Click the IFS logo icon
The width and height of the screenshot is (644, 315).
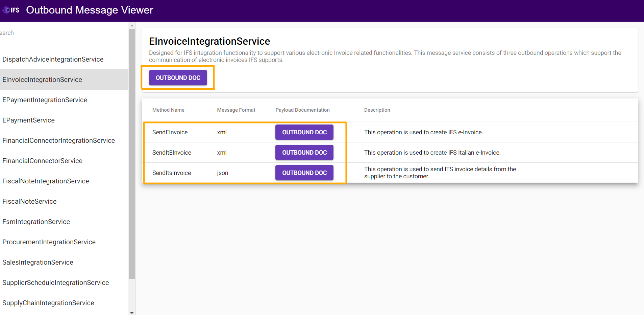(11, 10)
